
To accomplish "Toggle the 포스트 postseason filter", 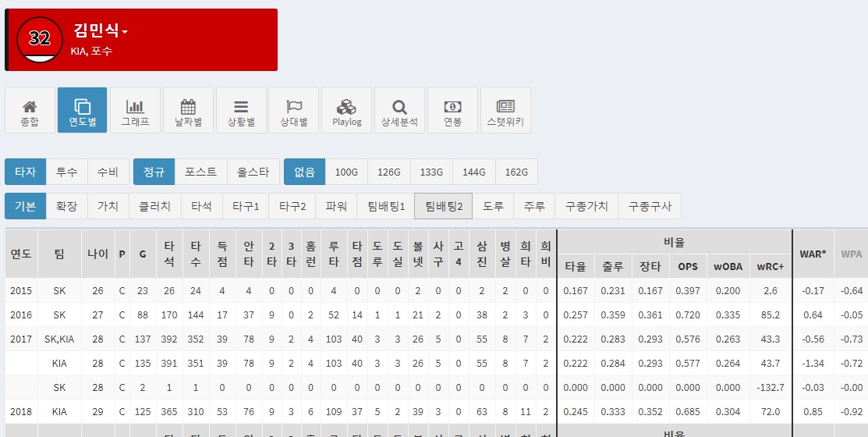I will (200, 172).
